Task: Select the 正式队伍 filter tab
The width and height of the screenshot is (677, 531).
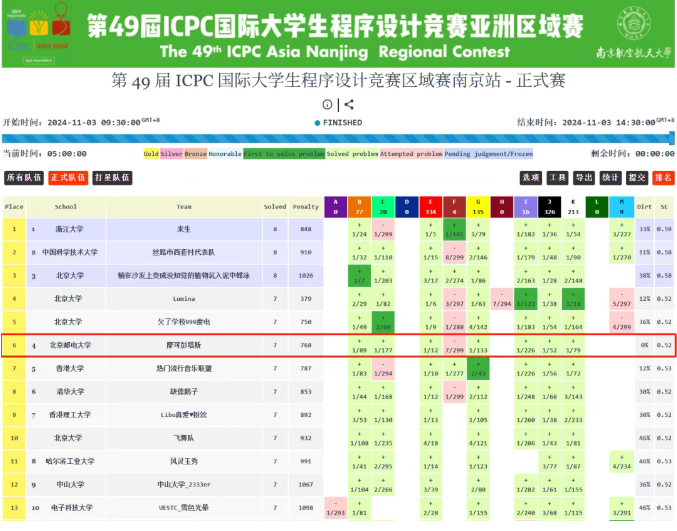Action: tap(68, 177)
